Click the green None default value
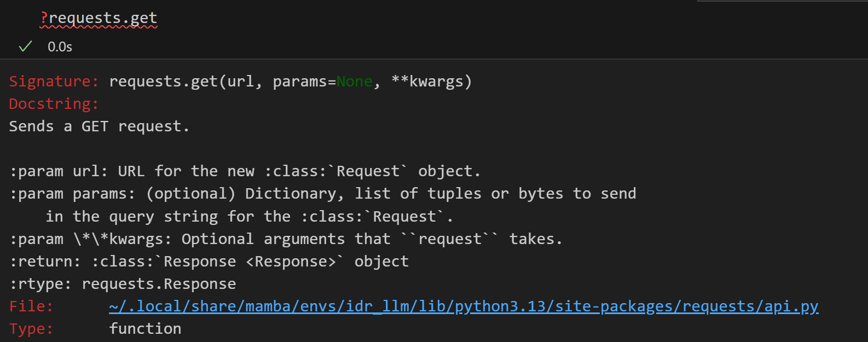 [x=355, y=82]
